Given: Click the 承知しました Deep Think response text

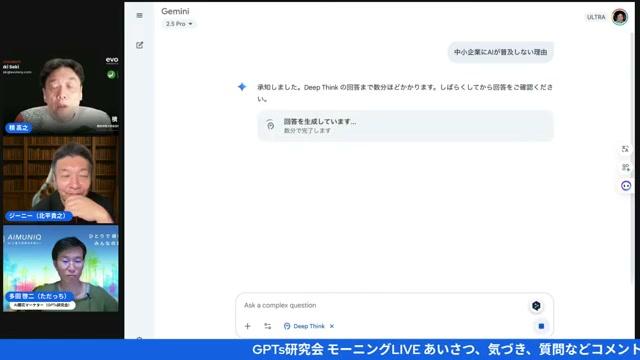Looking at the screenshot, I should click(x=405, y=93).
